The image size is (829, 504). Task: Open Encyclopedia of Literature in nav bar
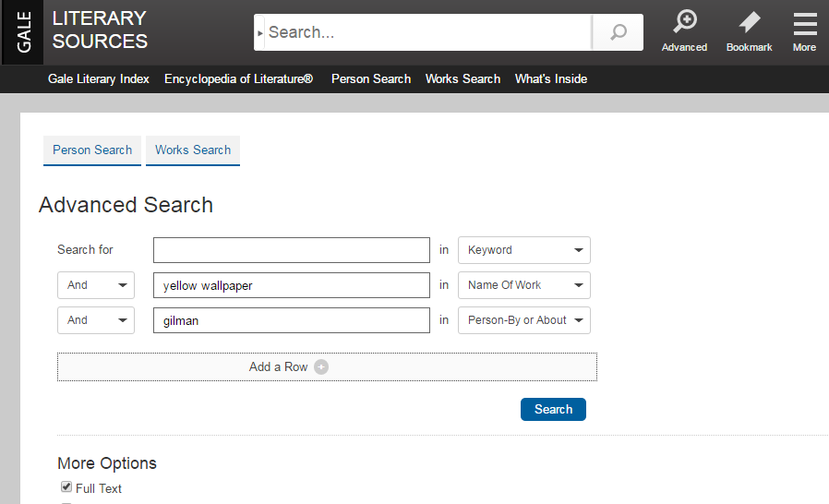pos(238,78)
